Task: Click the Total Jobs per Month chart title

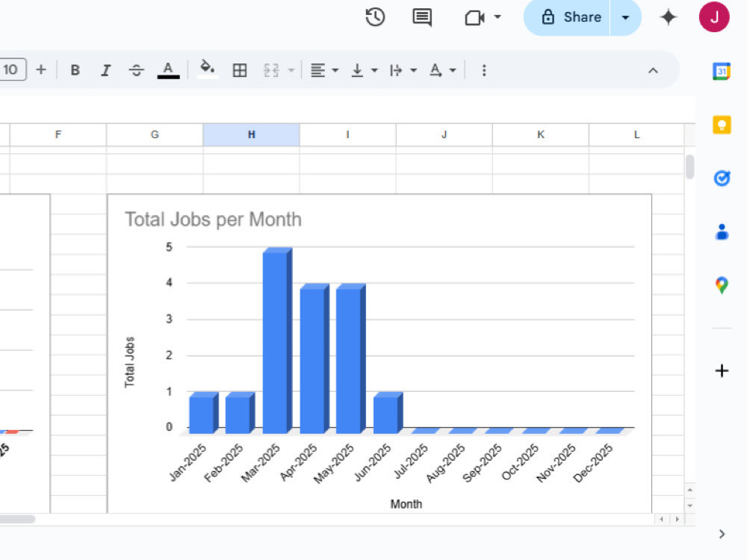Action: [x=213, y=220]
